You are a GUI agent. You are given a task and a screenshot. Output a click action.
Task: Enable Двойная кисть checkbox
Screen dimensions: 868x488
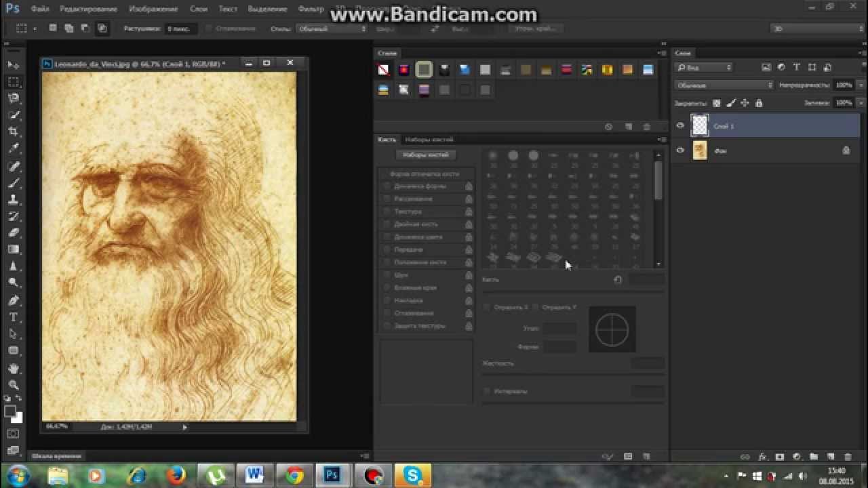click(387, 224)
